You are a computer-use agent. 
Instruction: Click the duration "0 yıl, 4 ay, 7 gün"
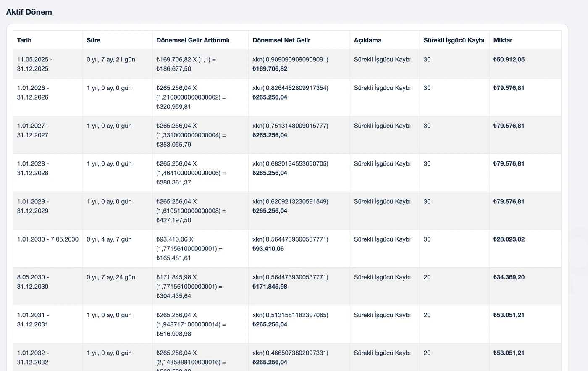click(x=109, y=239)
